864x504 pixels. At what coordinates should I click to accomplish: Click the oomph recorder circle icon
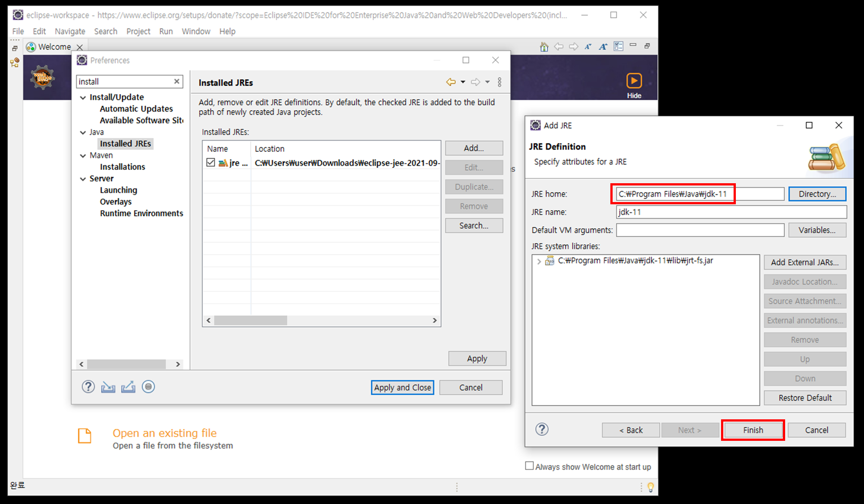(148, 387)
